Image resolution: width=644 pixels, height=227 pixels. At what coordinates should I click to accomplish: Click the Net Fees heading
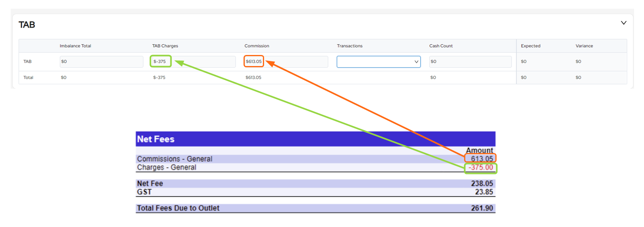click(156, 139)
